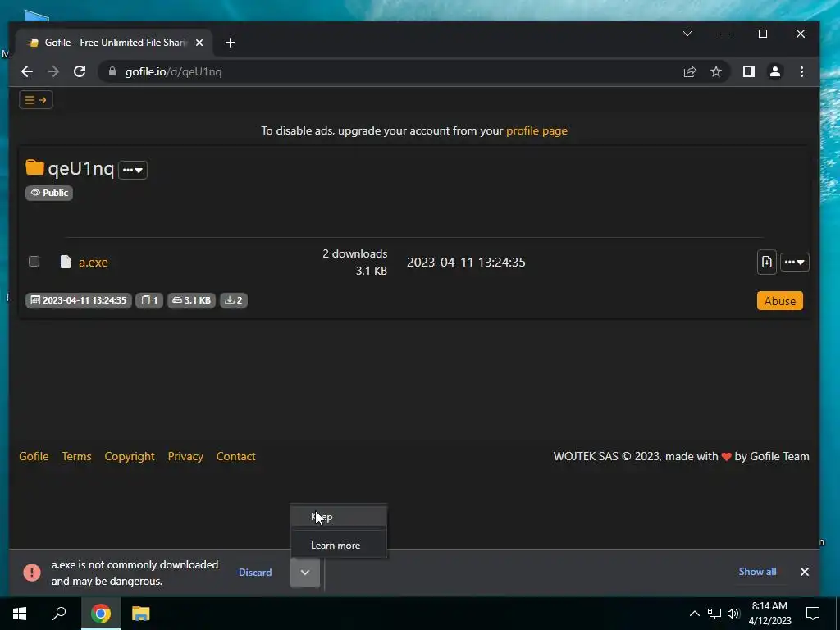Click the qeU1nq folder icon
Viewport: 840px width, 630px height.
34,167
